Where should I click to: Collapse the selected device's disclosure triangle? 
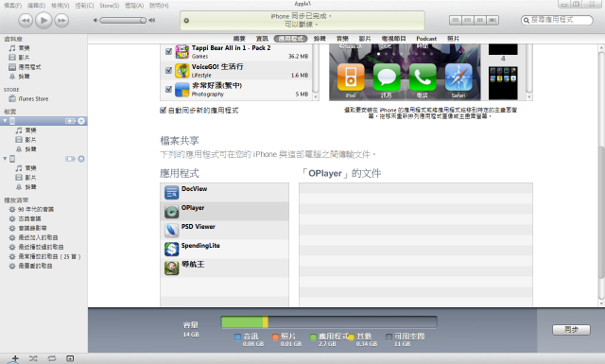[x=5, y=121]
